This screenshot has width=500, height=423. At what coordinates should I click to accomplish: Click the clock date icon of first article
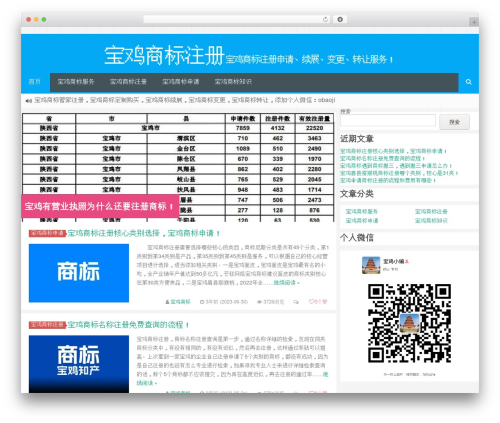coord(202,302)
